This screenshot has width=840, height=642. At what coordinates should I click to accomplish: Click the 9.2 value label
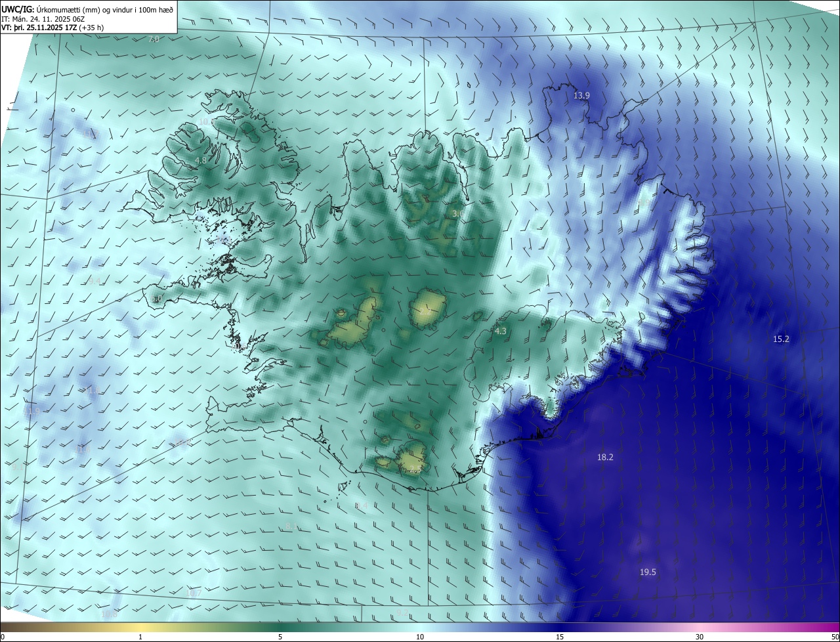[x=402, y=613]
